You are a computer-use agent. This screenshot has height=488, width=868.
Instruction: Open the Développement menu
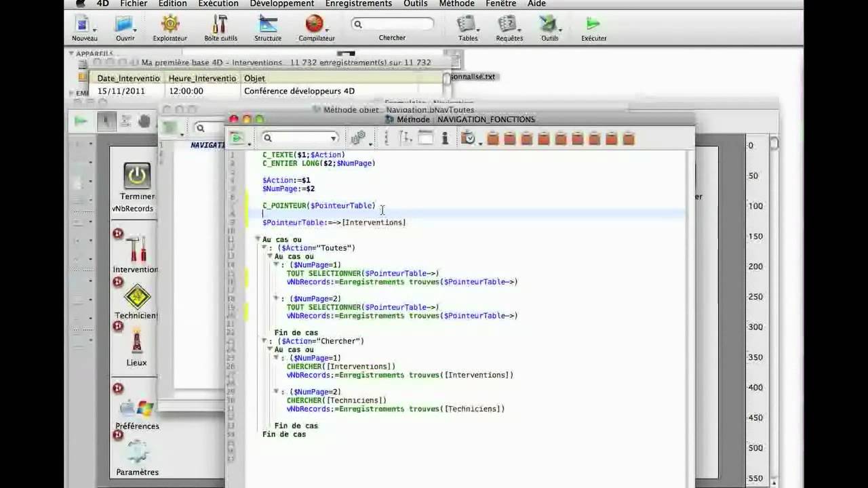point(282,3)
